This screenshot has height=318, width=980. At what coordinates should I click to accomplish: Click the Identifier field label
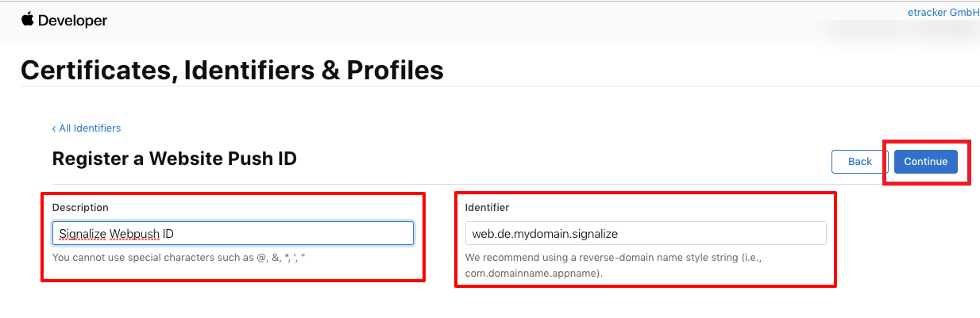point(488,207)
